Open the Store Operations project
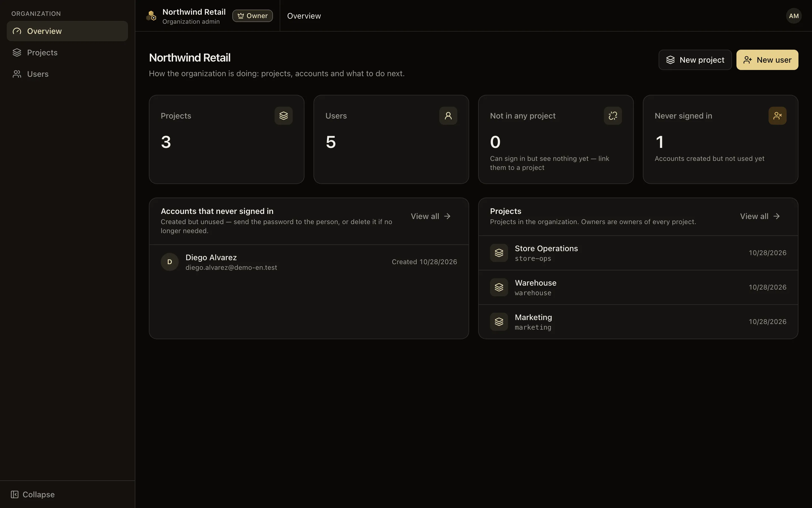 638,253
